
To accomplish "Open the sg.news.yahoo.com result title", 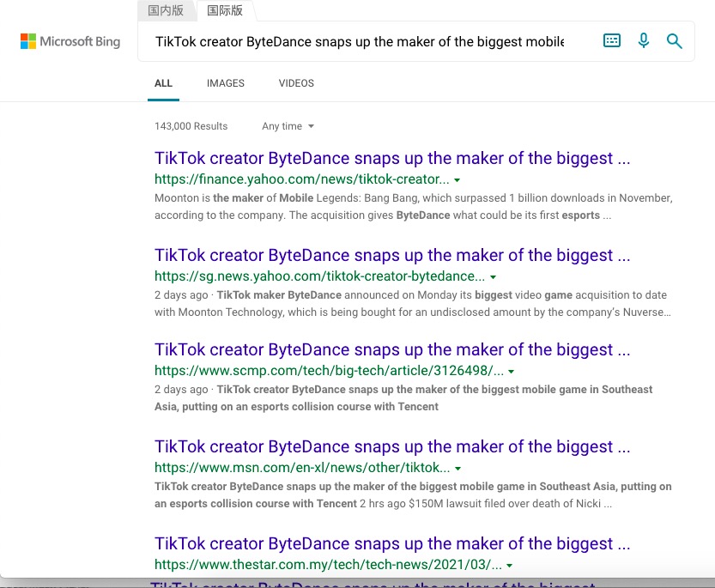I will [x=392, y=256].
